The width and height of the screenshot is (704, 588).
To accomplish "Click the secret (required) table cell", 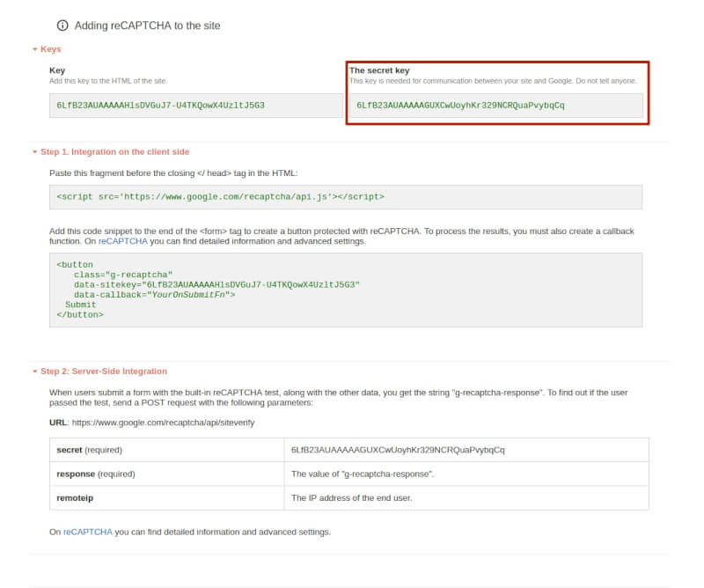I will coord(166,450).
